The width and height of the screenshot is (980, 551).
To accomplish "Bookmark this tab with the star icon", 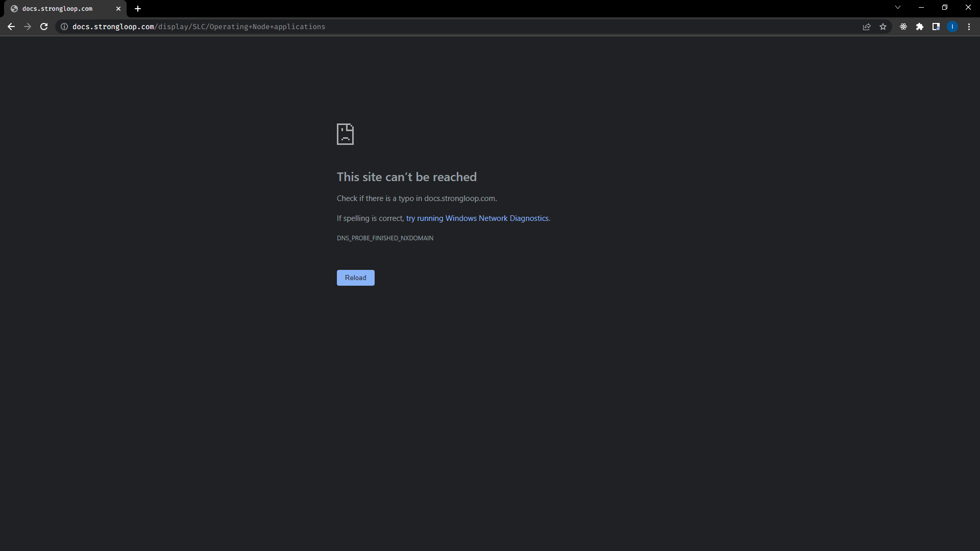I will click(883, 27).
